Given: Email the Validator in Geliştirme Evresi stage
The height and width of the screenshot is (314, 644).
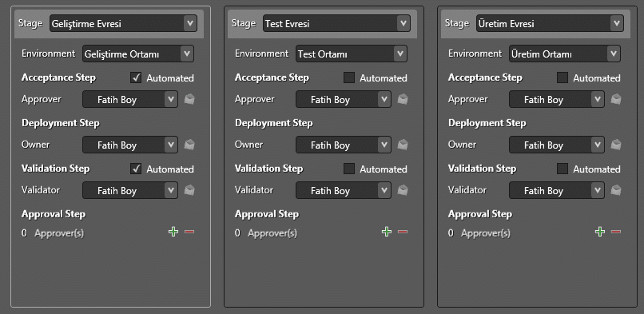Looking at the screenshot, I should pyautogui.click(x=189, y=190).
